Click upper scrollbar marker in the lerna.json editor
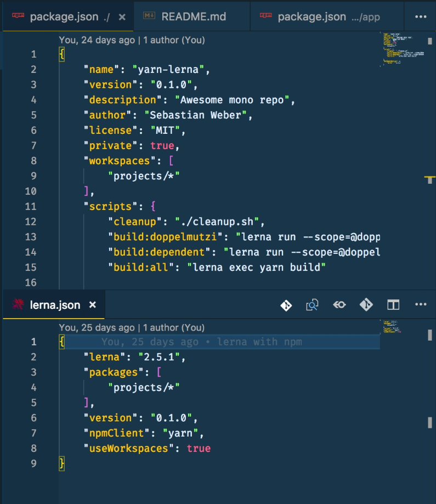Image resolution: width=436 pixels, height=504 pixels. [430, 335]
